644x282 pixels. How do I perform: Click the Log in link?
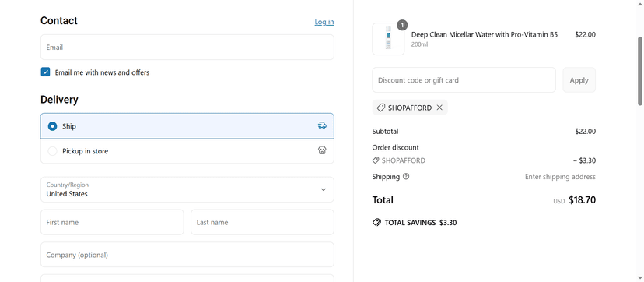[x=324, y=22]
